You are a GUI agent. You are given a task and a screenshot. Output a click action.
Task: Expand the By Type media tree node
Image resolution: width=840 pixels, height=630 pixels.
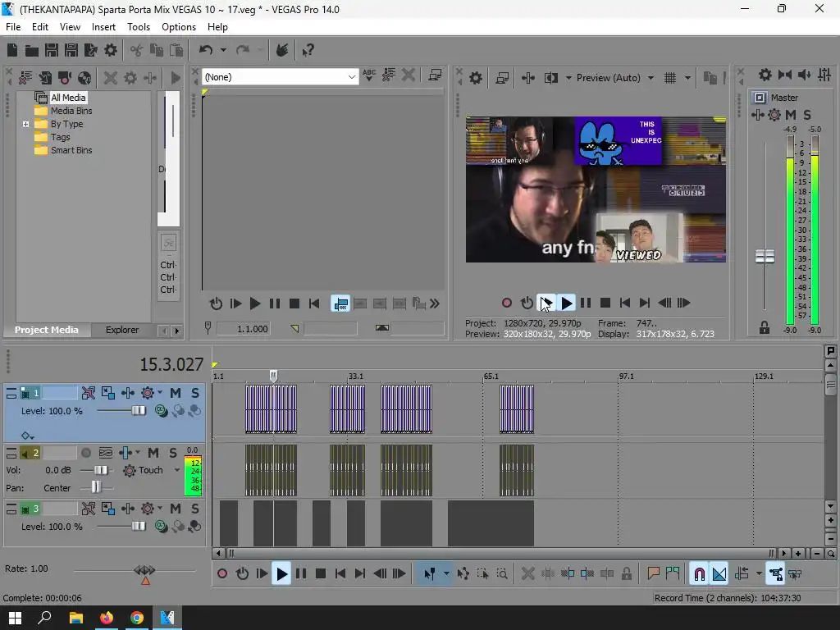coord(25,125)
